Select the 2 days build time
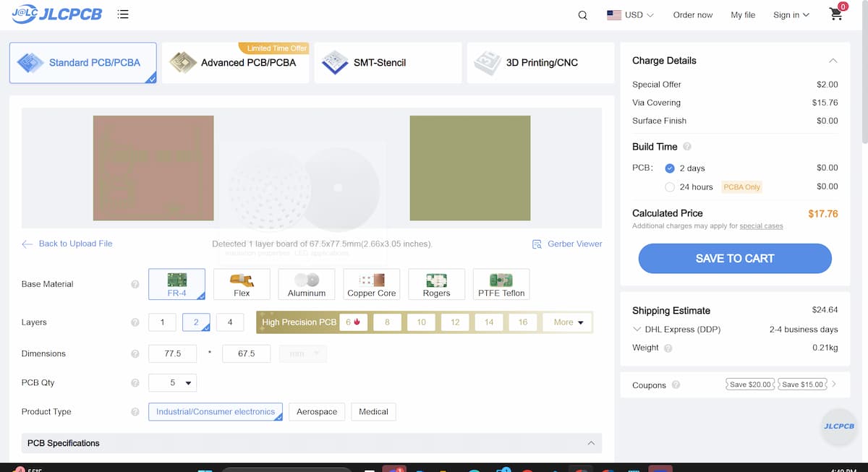Screen dimensions: 868x472 coord(670,168)
